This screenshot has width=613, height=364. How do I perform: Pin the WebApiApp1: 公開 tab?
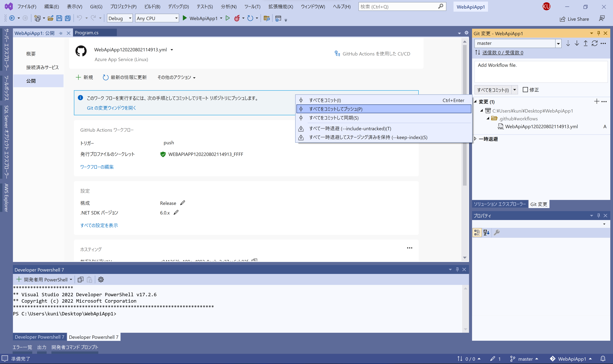tap(61, 33)
